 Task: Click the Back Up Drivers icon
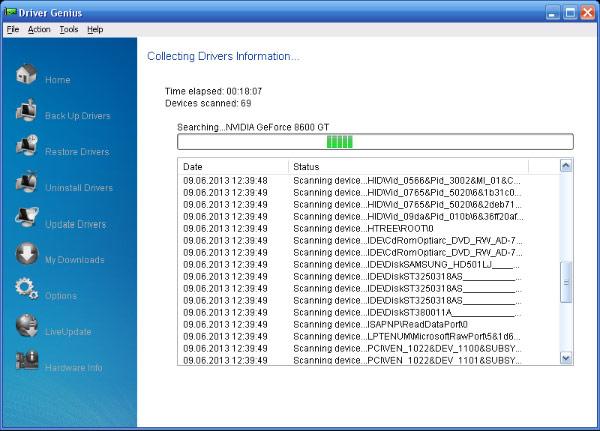click(26, 110)
